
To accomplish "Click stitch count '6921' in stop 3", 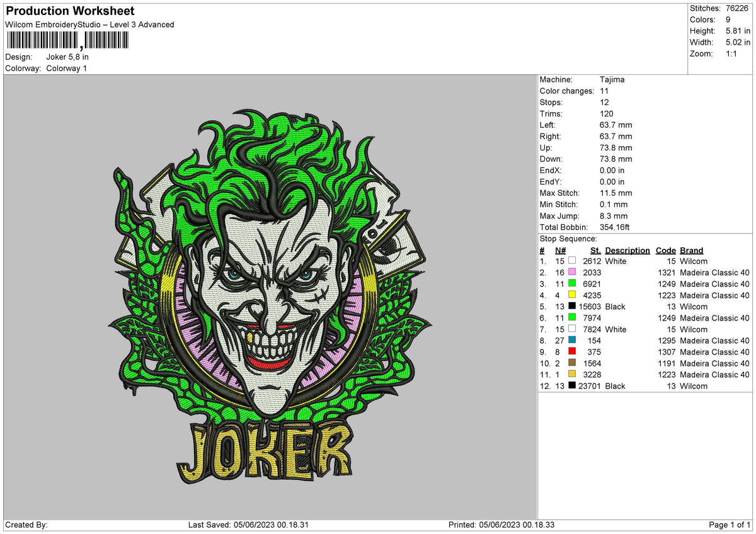I will 592,284.
